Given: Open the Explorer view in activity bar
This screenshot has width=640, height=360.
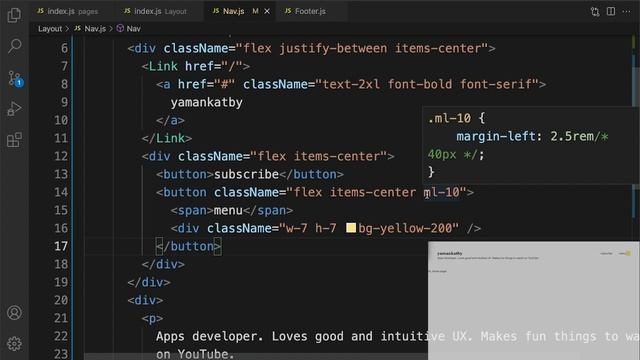Looking at the screenshot, I should pyautogui.click(x=14, y=15).
